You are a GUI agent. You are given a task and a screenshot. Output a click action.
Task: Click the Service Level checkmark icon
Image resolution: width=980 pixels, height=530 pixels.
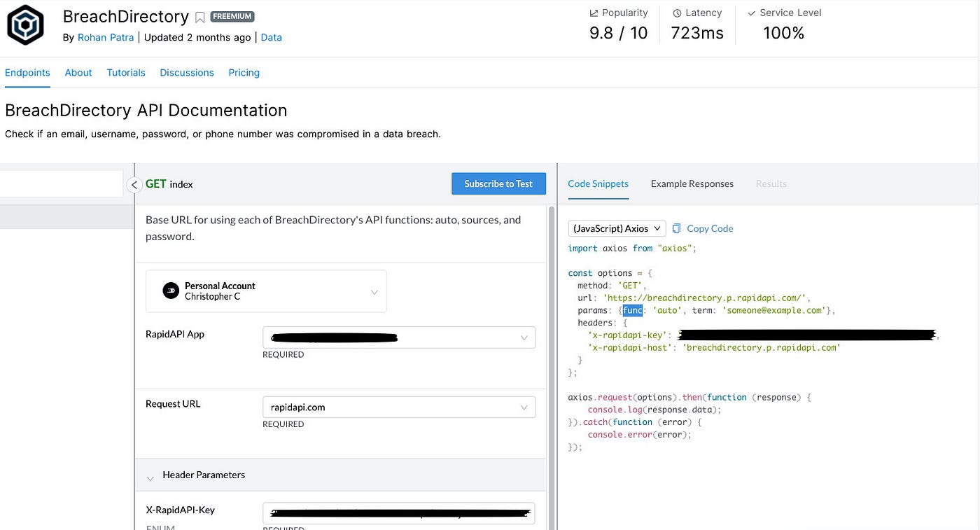coord(752,13)
